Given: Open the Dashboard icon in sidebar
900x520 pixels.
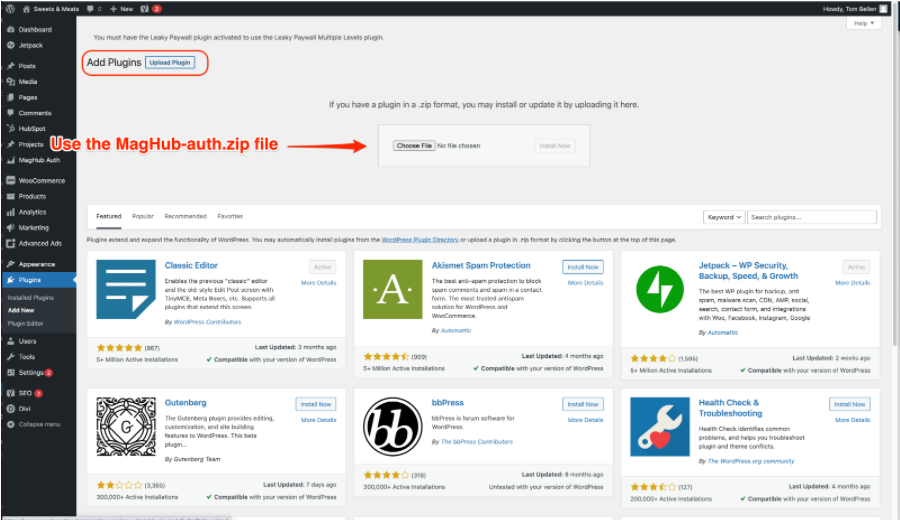Looking at the screenshot, I should point(10,29).
